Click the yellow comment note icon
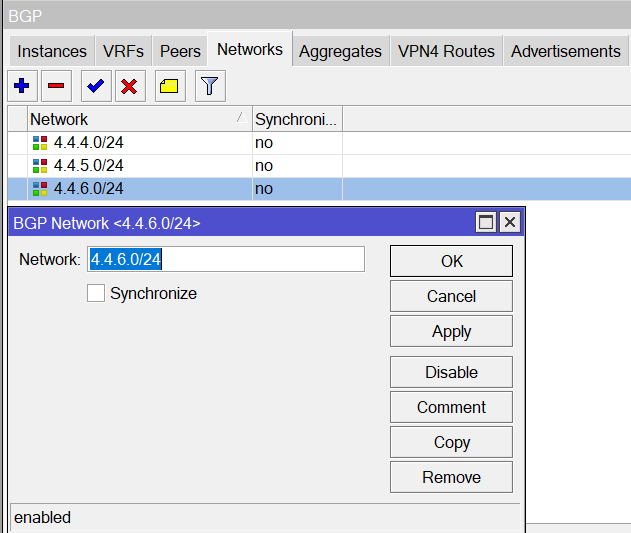This screenshot has height=533, width=631. coord(169,86)
